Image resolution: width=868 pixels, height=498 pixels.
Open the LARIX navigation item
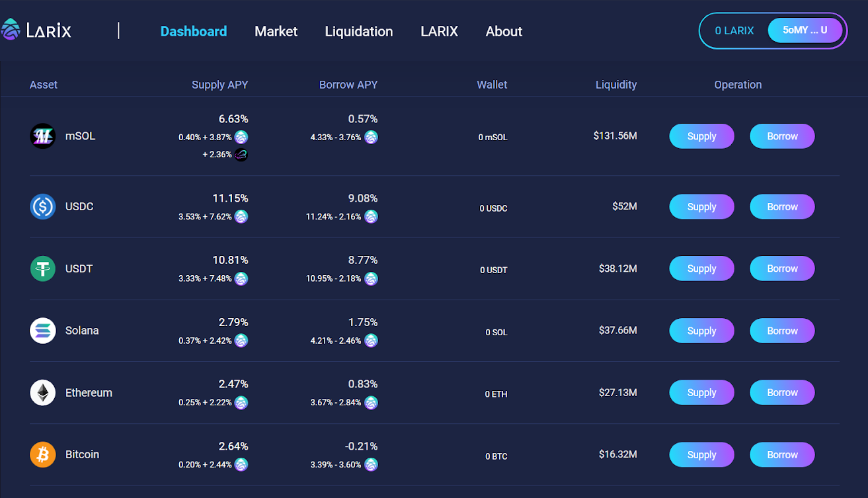tap(439, 31)
